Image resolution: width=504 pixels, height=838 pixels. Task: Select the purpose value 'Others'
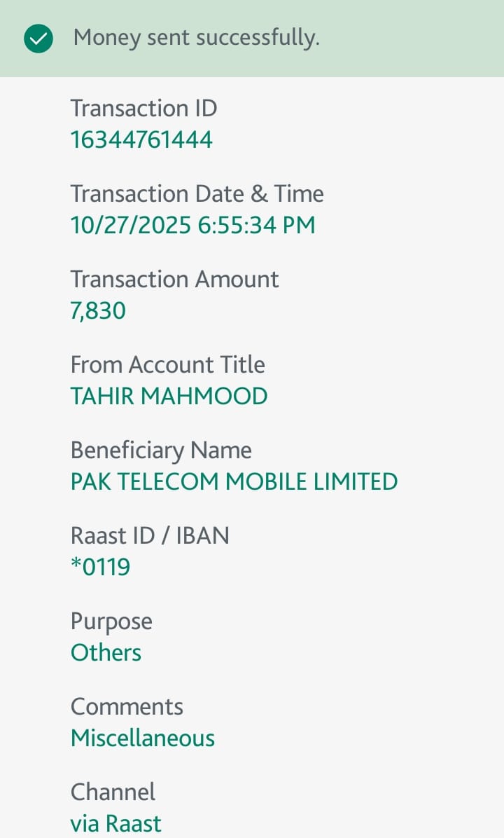click(106, 653)
